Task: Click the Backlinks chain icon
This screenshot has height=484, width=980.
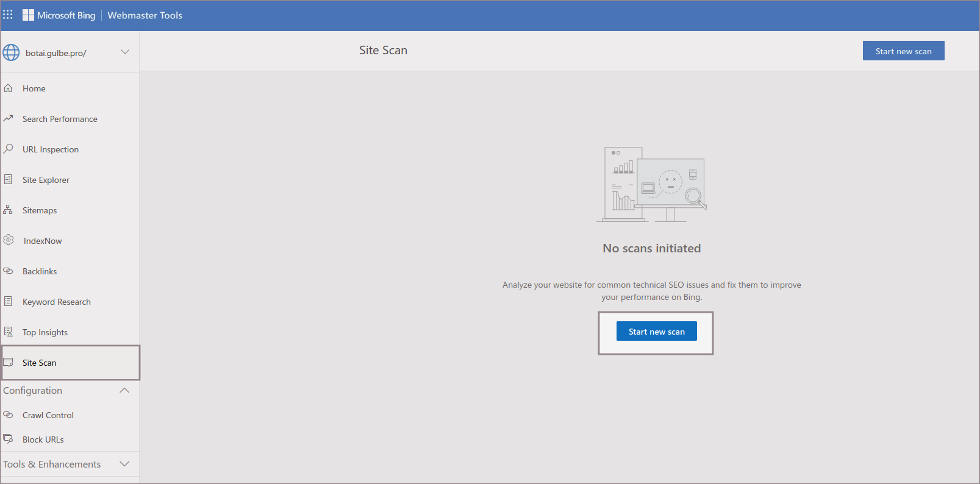Action: [8, 271]
